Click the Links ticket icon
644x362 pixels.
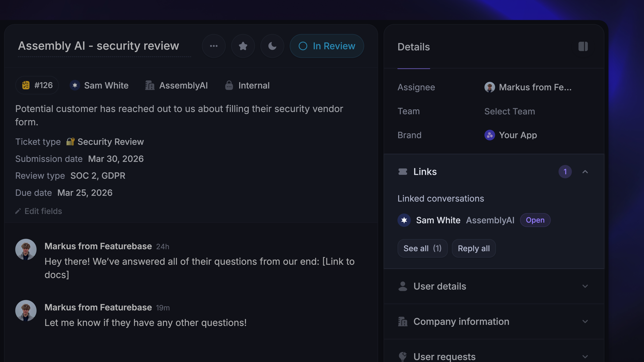(403, 172)
